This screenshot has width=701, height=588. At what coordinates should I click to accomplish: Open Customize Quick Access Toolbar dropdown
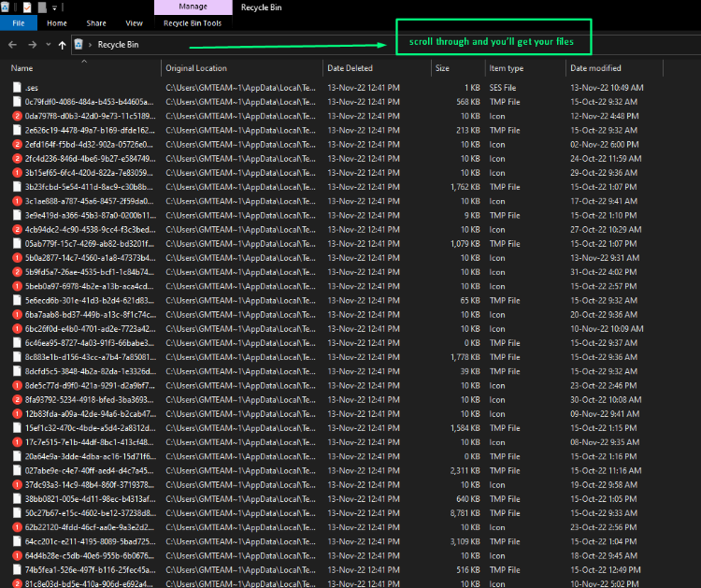[x=54, y=7]
